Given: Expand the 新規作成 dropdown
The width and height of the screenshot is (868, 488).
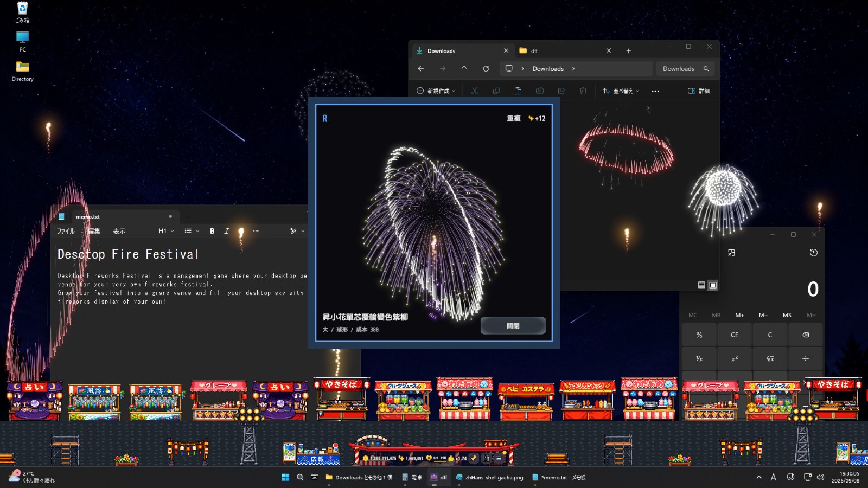Looking at the screenshot, I should 436,91.
